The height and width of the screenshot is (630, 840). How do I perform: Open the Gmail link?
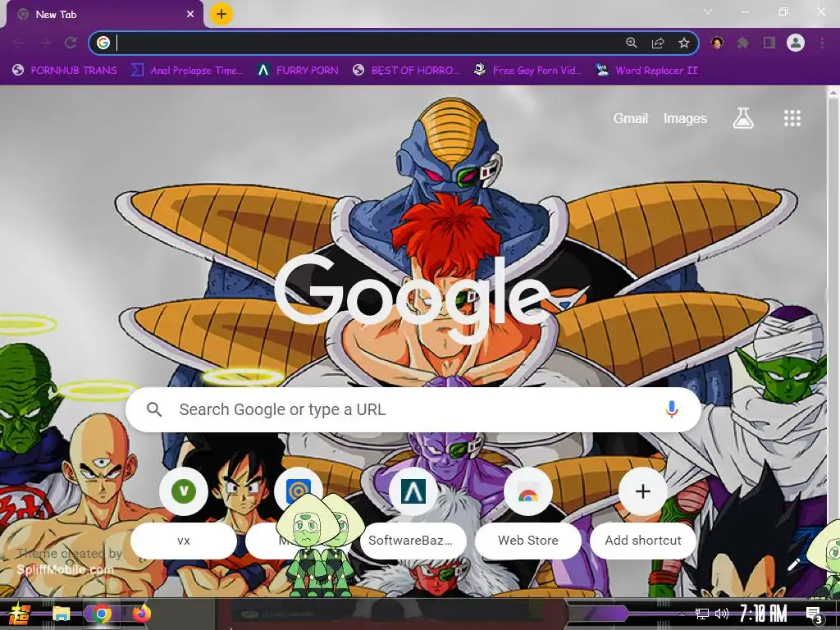click(x=631, y=118)
